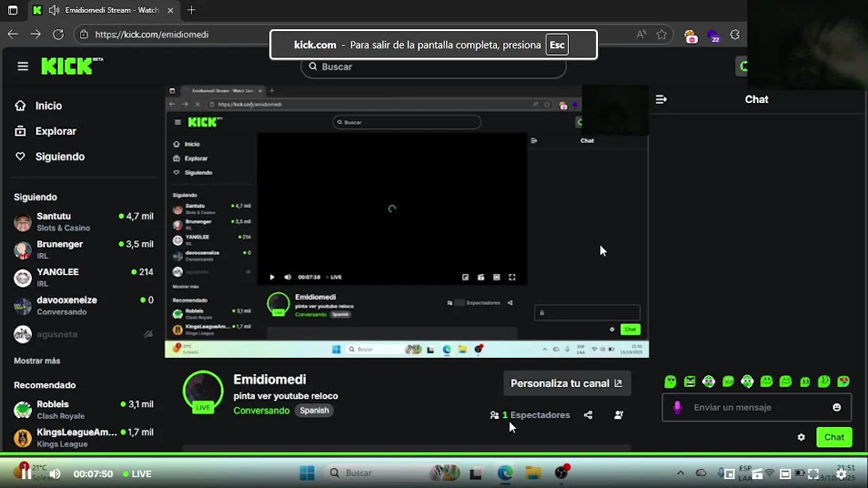Click the share icon next to Espectadores
This screenshot has width=868, height=488.
588,415
